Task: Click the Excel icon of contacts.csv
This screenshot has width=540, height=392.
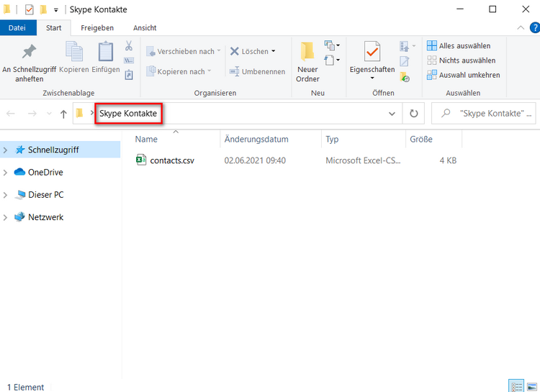Action: point(141,160)
